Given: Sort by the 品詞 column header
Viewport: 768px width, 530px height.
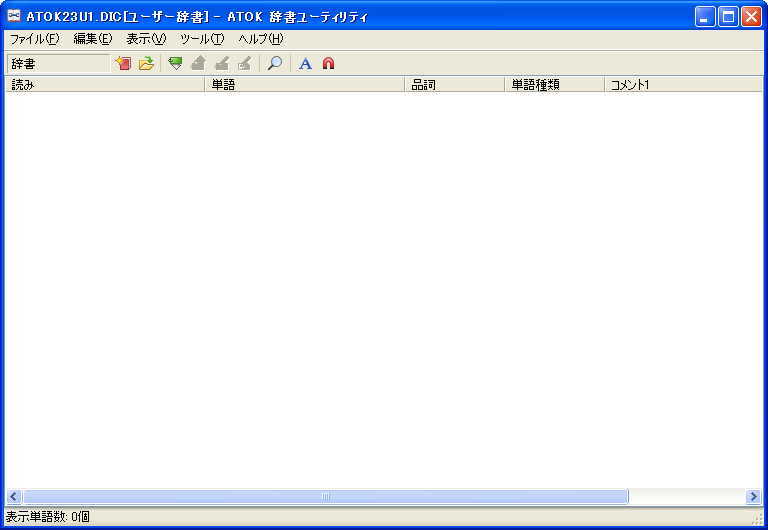Looking at the screenshot, I should click(x=455, y=85).
